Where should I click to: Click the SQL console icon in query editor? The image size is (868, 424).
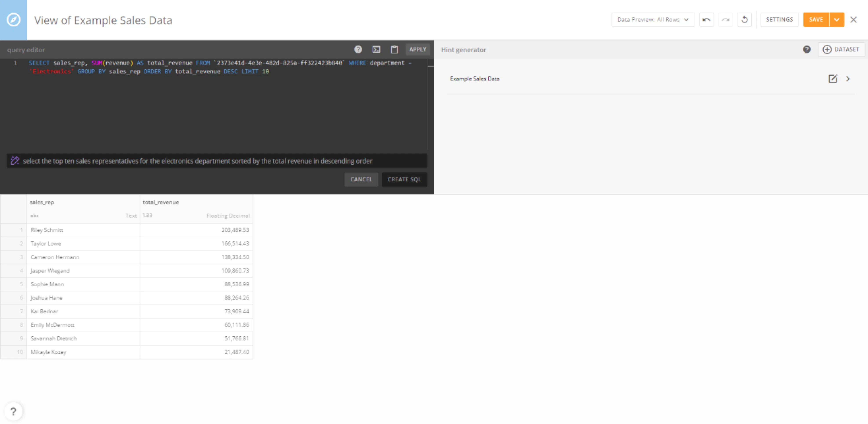tap(376, 49)
